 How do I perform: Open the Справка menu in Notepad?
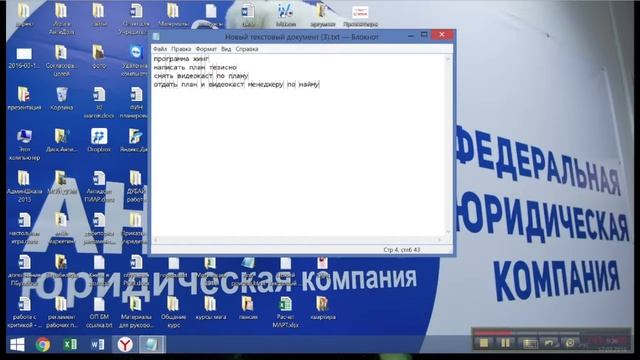pos(247,49)
